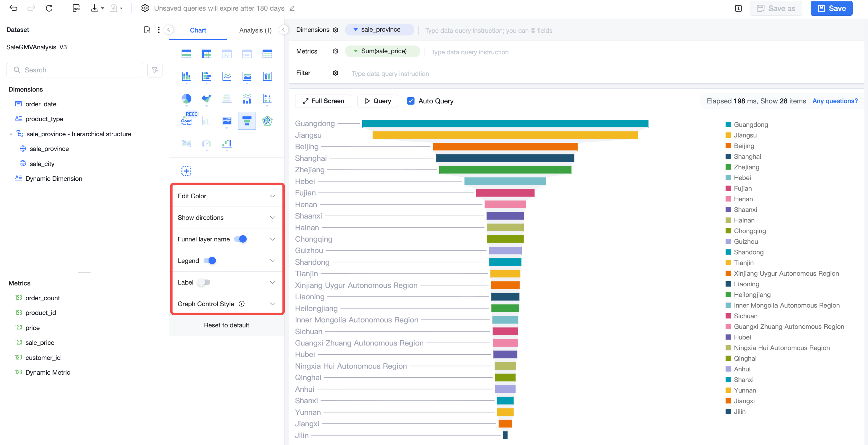Select the pie chart type icon
This screenshot has height=445, width=868.
pos(186,99)
